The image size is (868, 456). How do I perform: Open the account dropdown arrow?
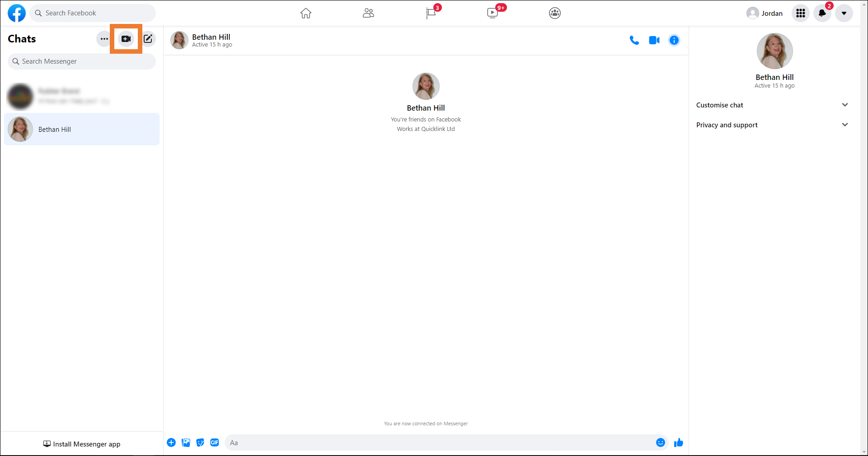[x=844, y=13]
